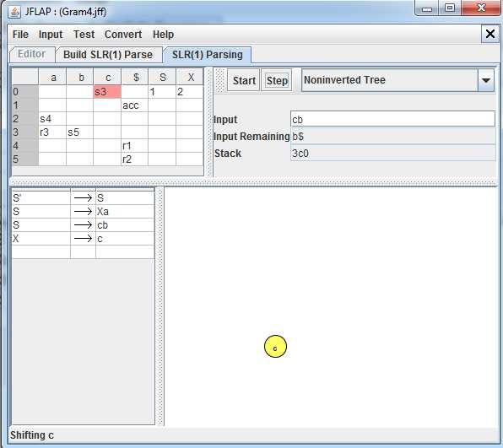
Task: Select the production S' → S row
Action: [x=83, y=198]
